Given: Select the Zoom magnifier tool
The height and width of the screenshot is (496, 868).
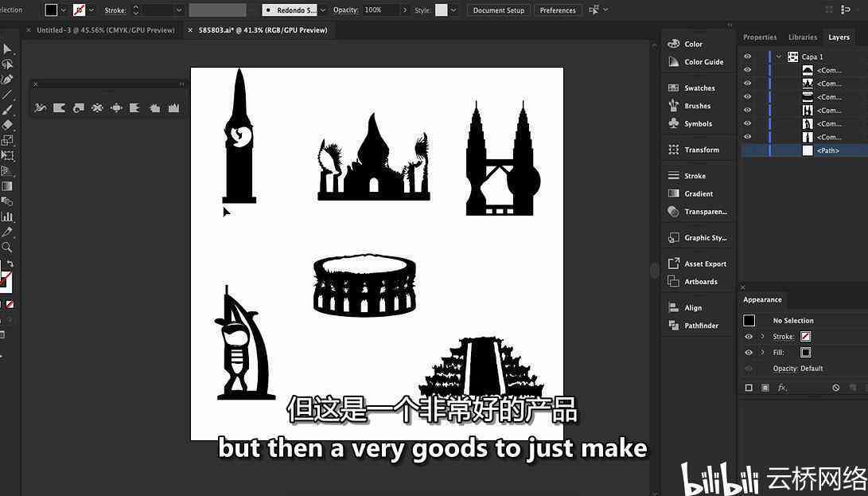Looking at the screenshot, I should coord(7,247).
